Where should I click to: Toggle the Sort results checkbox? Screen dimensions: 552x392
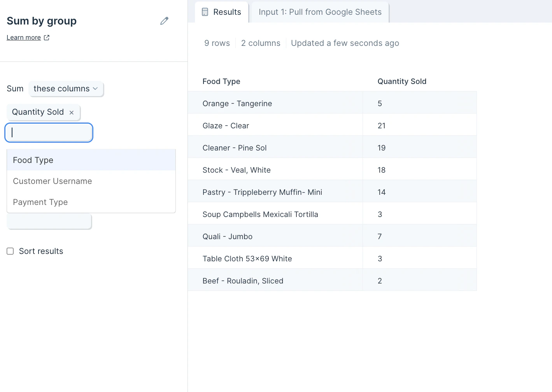tap(10, 251)
